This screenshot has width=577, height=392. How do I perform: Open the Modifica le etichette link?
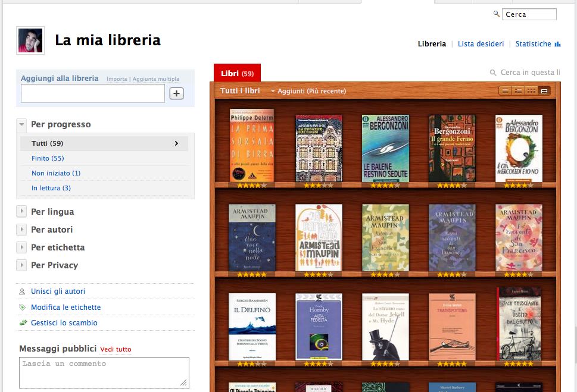[x=66, y=308]
